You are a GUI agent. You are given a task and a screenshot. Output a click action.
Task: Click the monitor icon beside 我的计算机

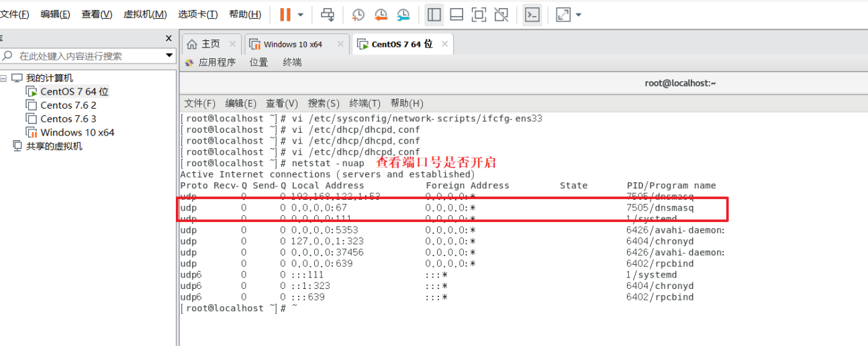tap(17, 78)
